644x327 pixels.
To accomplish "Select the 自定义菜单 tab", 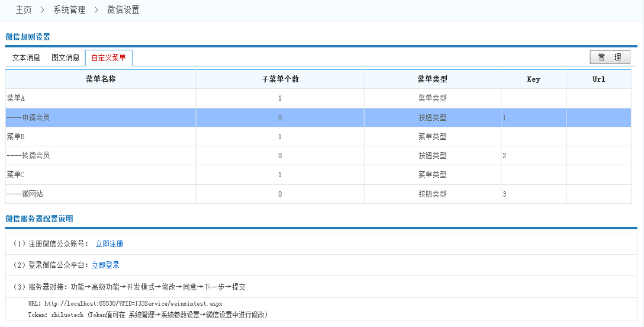I will (108, 58).
